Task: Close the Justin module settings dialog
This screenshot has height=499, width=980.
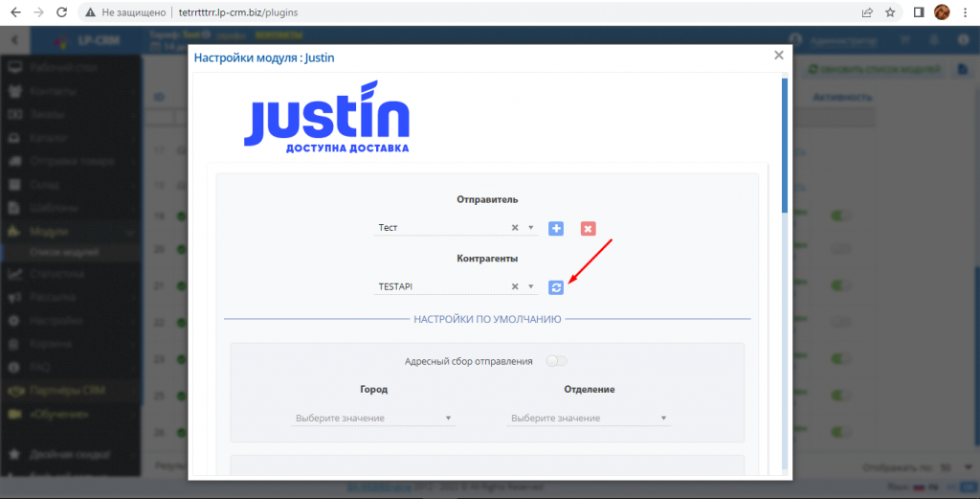Action: (779, 55)
